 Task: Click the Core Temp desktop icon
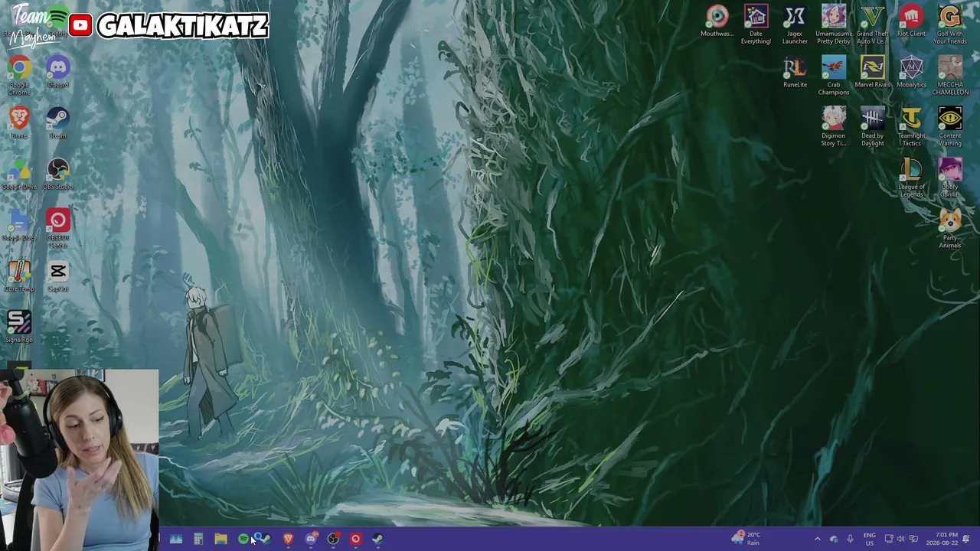coord(19,276)
